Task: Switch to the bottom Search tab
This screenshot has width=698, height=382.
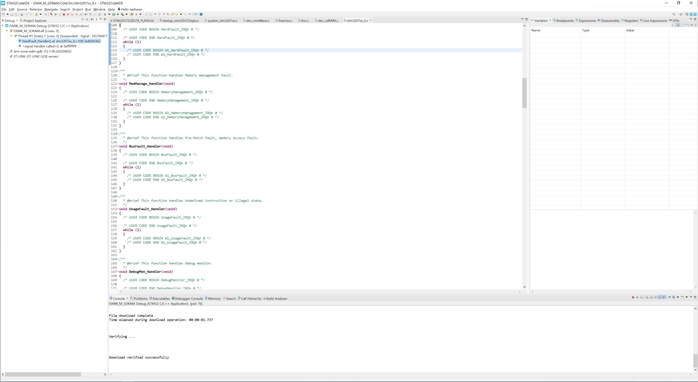Action: [230, 298]
